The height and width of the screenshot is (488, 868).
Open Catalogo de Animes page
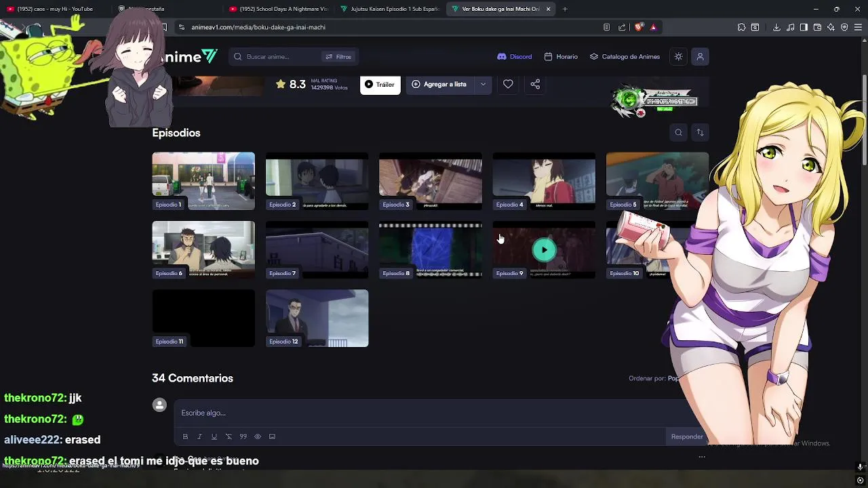[x=625, y=57]
